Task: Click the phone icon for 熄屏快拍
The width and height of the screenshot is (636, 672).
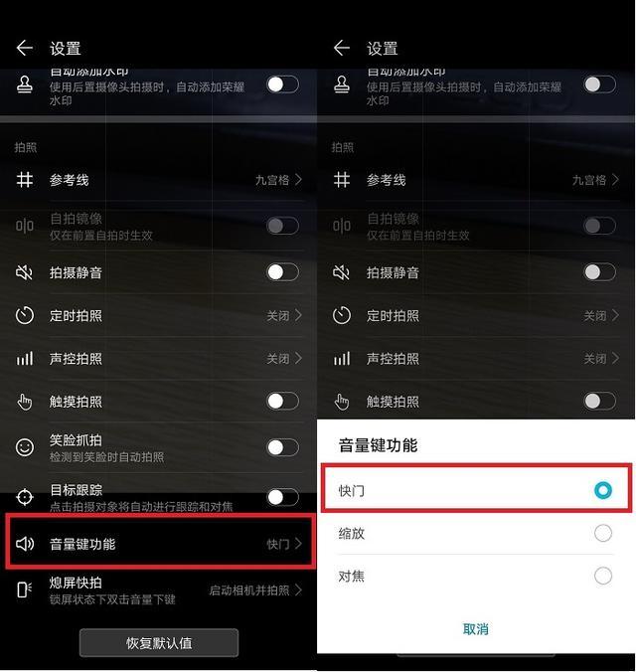Action: (x=25, y=589)
